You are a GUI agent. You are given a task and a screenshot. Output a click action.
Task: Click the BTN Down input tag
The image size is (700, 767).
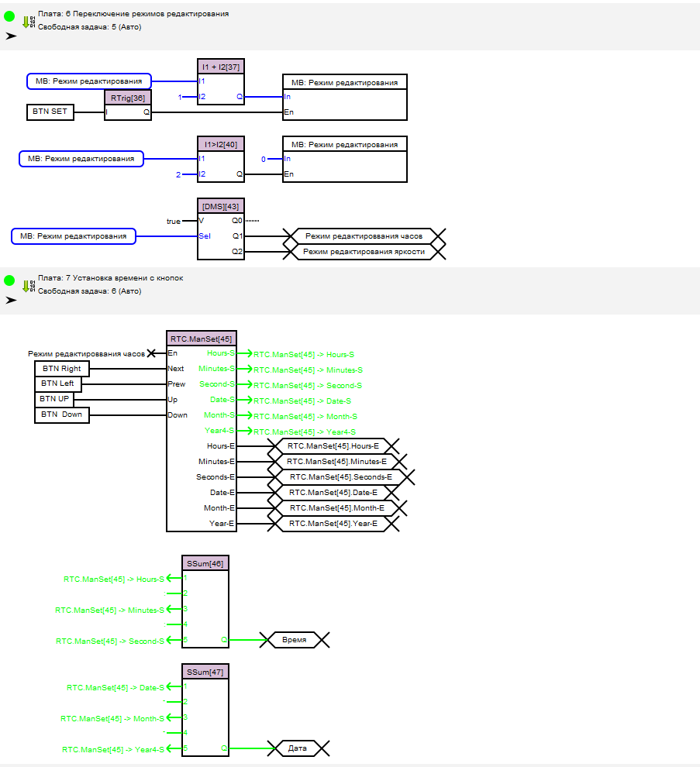click(x=62, y=414)
